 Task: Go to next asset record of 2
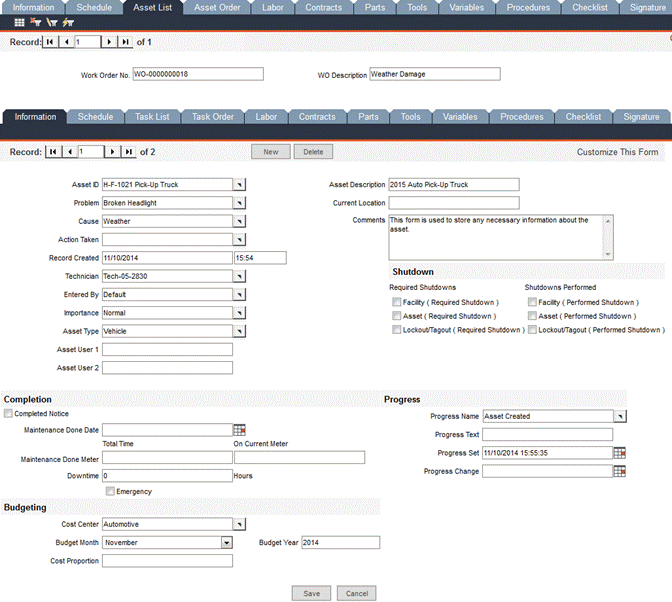tap(112, 152)
